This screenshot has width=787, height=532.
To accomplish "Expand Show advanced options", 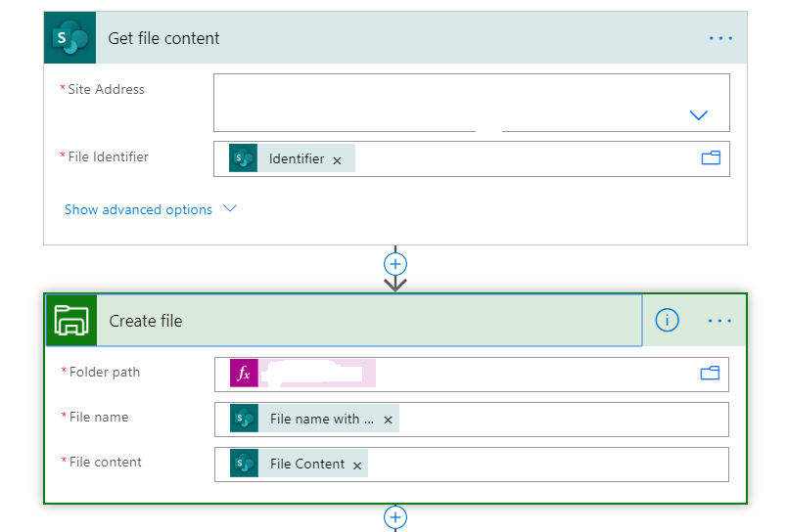I will point(150,209).
